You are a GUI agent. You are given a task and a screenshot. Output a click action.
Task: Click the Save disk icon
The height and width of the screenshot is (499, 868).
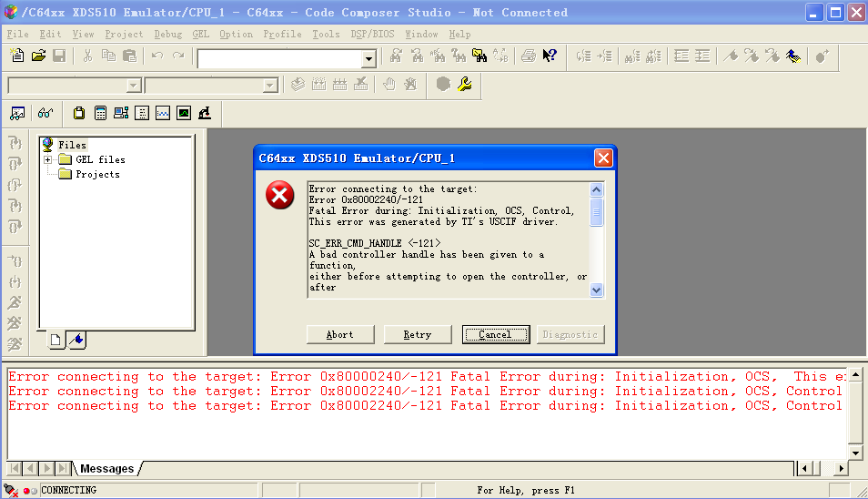[x=59, y=56]
